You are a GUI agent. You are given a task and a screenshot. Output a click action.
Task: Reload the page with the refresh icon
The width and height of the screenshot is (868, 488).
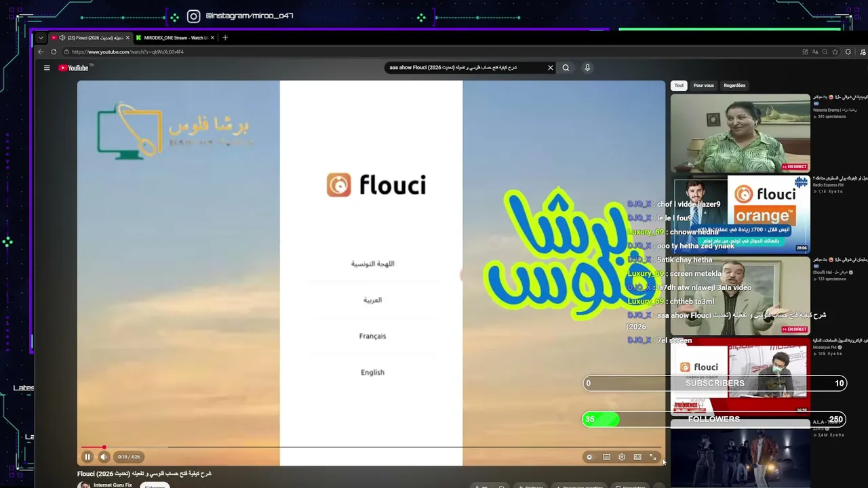coord(54,52)
